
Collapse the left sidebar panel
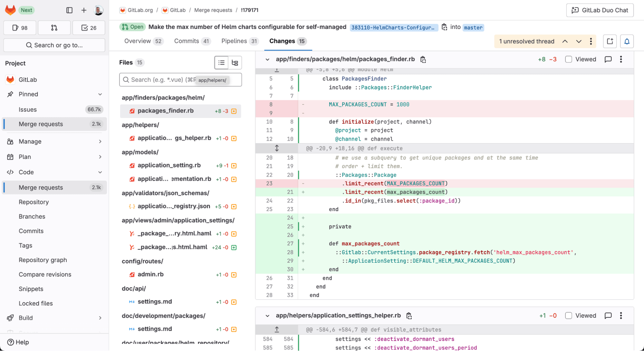tap(69, 10)
